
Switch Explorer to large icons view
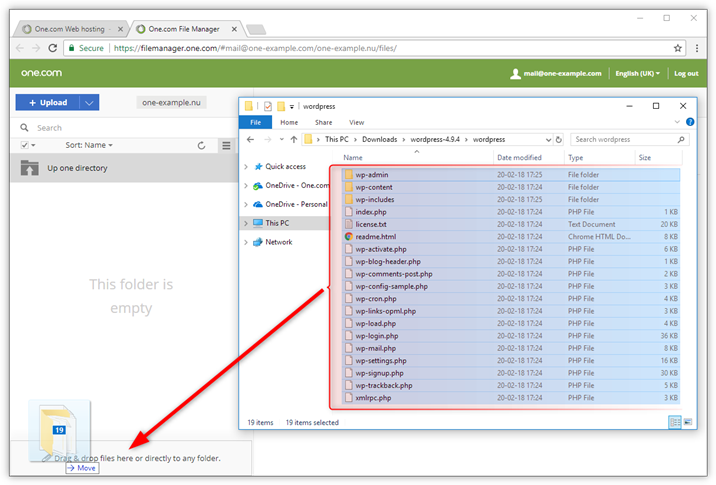click(x=688, y=422)
